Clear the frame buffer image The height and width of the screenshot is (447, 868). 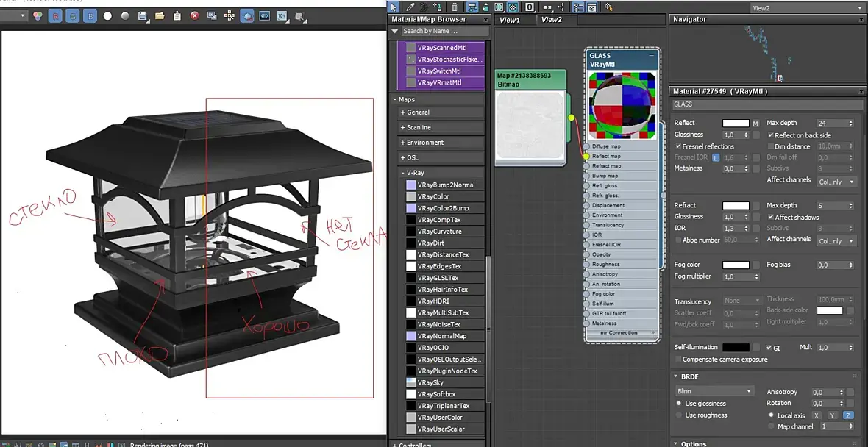click(x=194, y=16)
